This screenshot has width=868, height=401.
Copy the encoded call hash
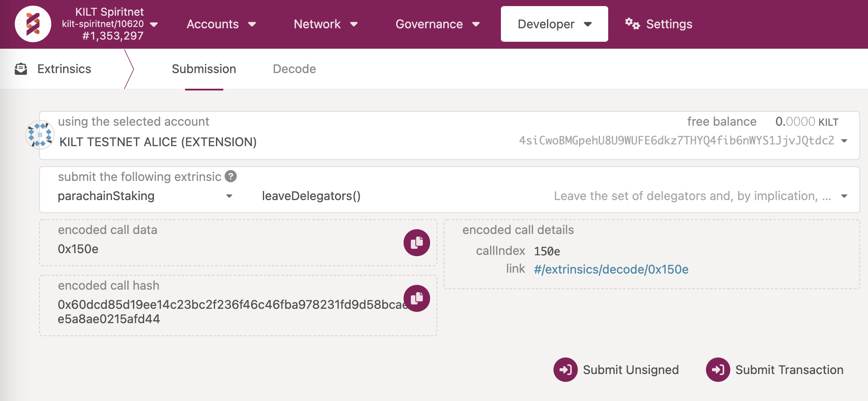click(x=416, y=298)
